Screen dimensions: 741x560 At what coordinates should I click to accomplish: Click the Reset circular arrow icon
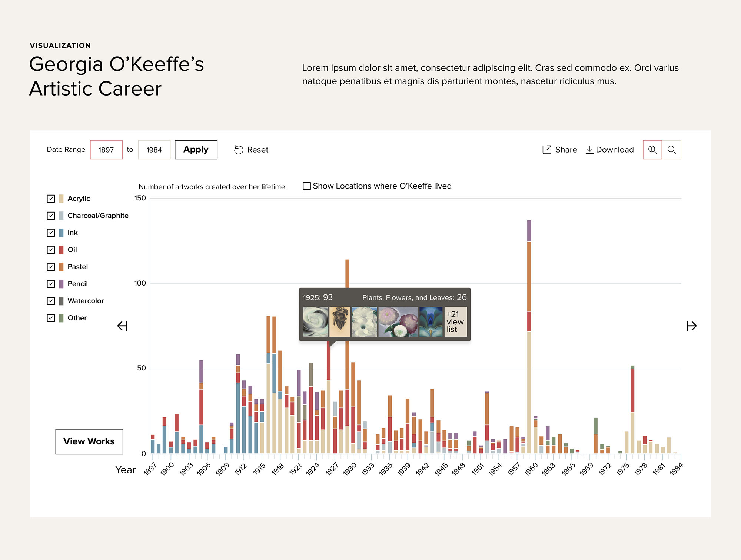click(x=239, y=150)
